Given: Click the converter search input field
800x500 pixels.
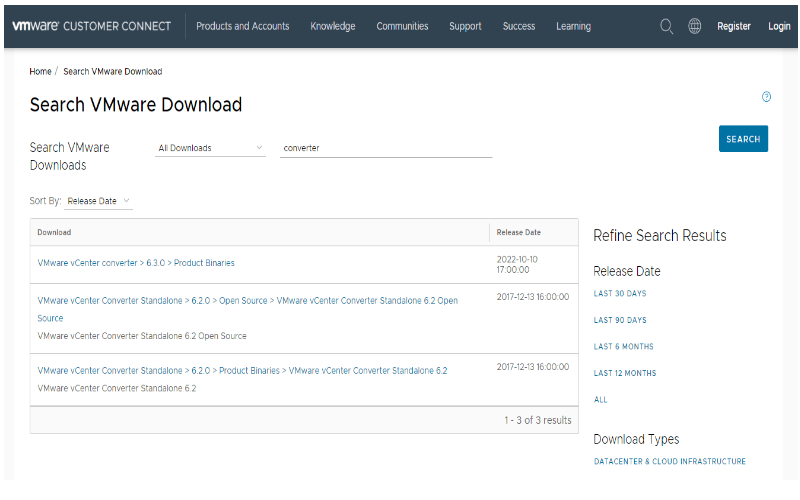Looking at the screenshot, I should pos(386,148).
